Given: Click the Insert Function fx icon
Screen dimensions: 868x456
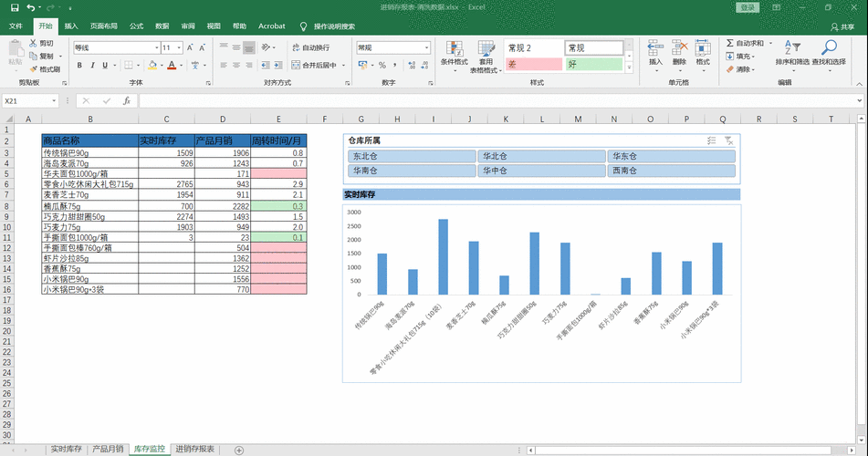Looking at the screenshot, I should tap(126, 100).
